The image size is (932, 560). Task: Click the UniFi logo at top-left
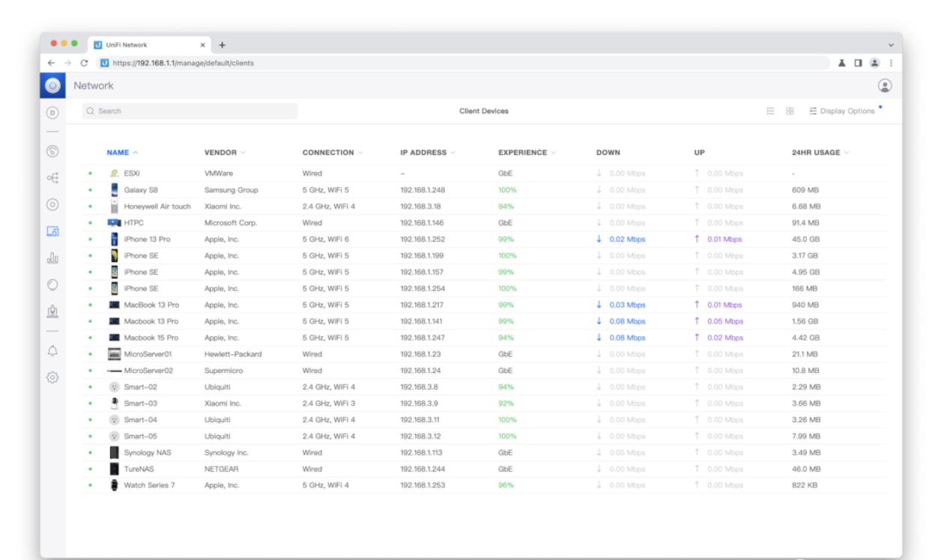pyautogui.click(x=52, y=86)
